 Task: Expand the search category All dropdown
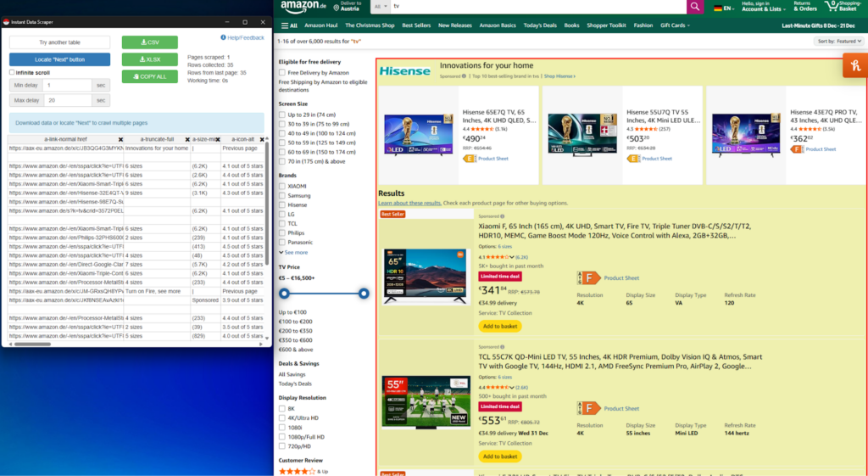[x=381, y=7]
